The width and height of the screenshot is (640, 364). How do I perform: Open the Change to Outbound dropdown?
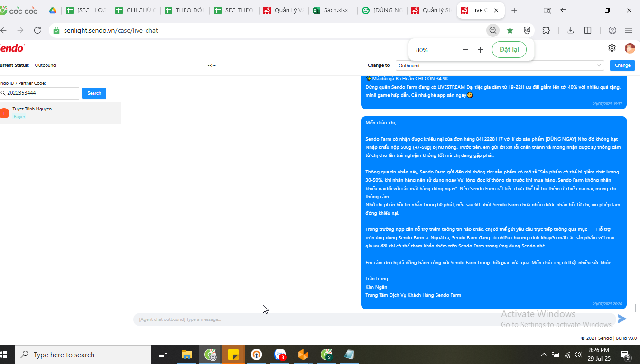pyautogui.click(x=500, y=65)
